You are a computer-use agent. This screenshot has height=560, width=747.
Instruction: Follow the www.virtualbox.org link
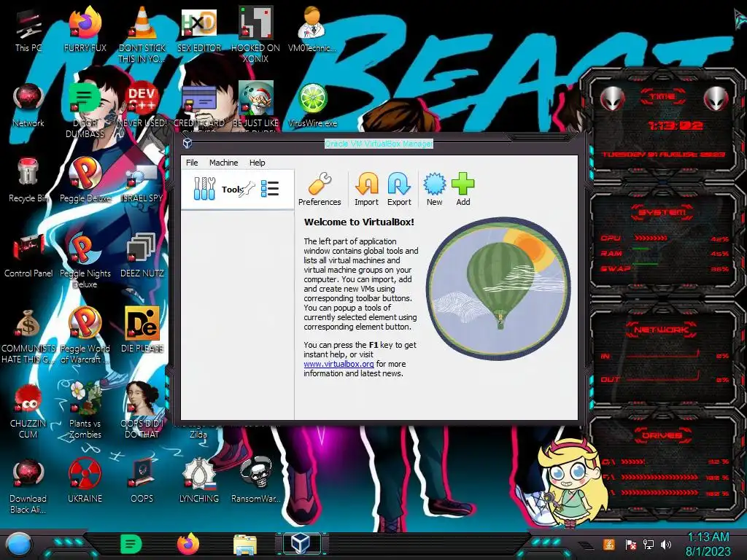tap(338, 364)
